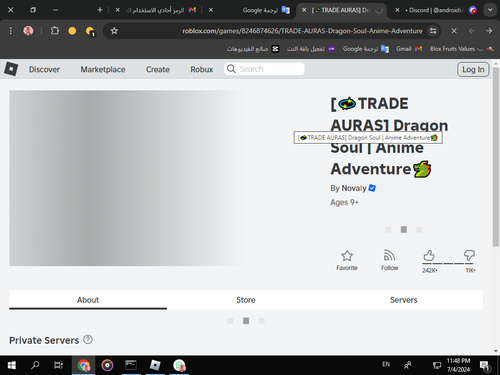Open the terminal taskbar icon

(x=131, y=365)
